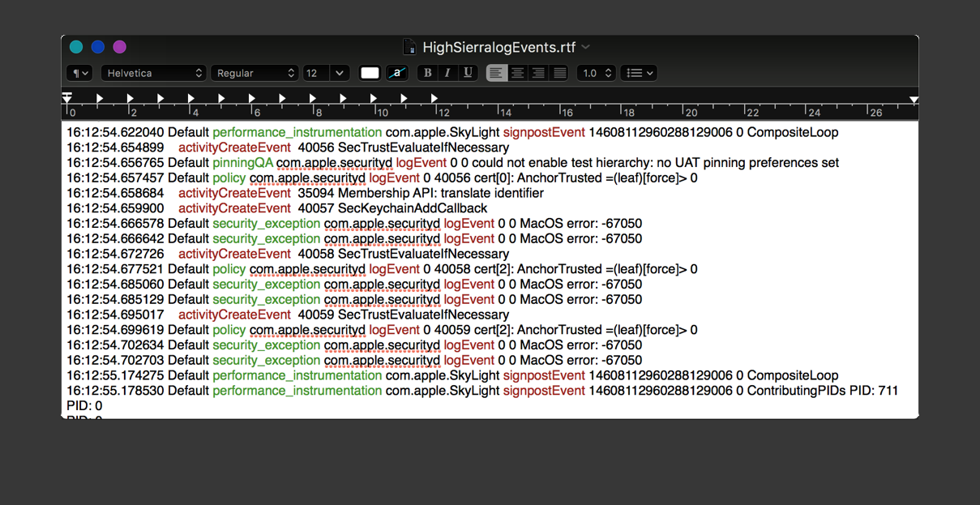This screenshot has height=505, width=980.
Task: Justify the text alignment
Action: pos(559,73)
